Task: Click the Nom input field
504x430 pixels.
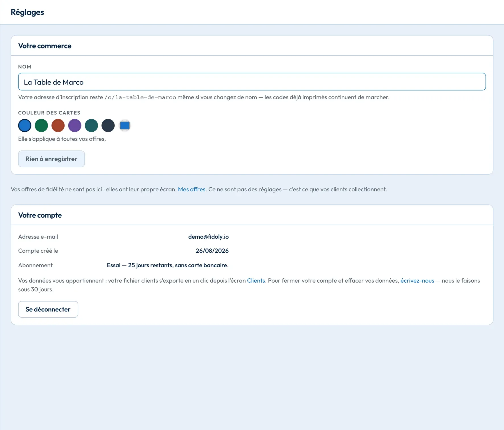Action: [252, 82]
